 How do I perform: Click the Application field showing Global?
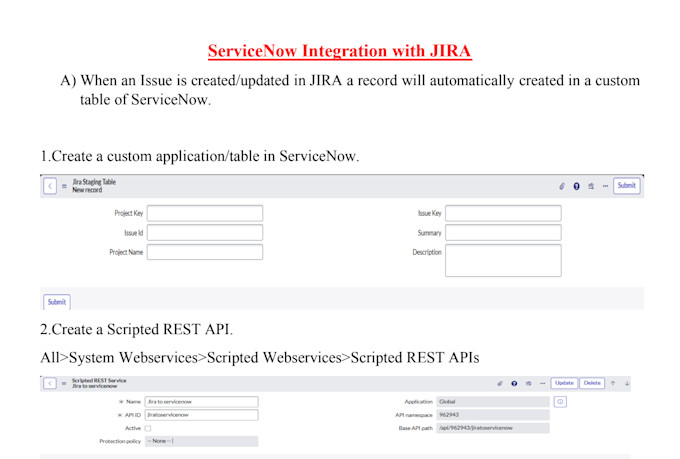[493, 402]
